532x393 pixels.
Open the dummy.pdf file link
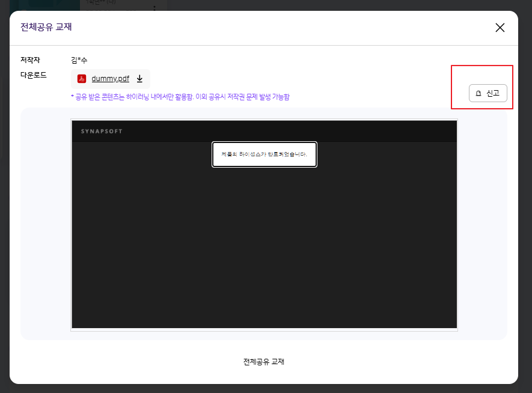110,79
